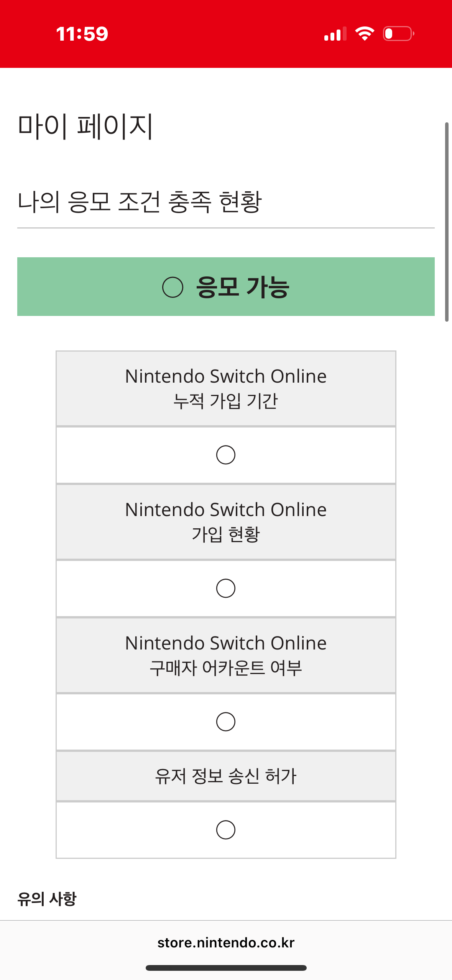
Task: Tap the 구매자 어카운트 여부 table header
Action: [226, 655]
